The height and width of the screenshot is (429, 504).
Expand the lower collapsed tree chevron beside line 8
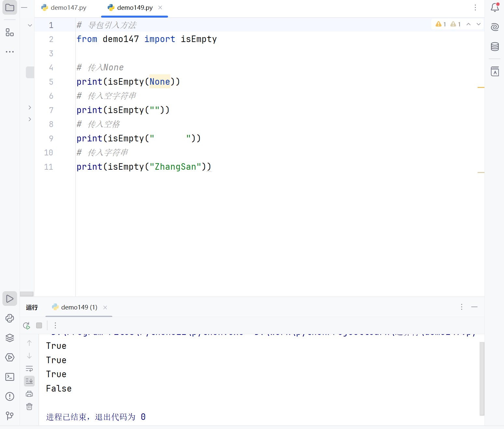coord(30,119)
